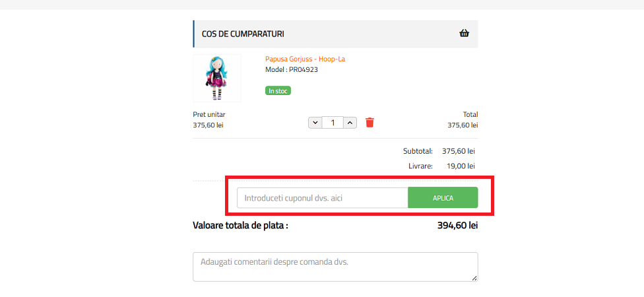Click the order comments text area
Image resolution: width=644 pixels, height=297 pixels.
[x=335, y=267]
